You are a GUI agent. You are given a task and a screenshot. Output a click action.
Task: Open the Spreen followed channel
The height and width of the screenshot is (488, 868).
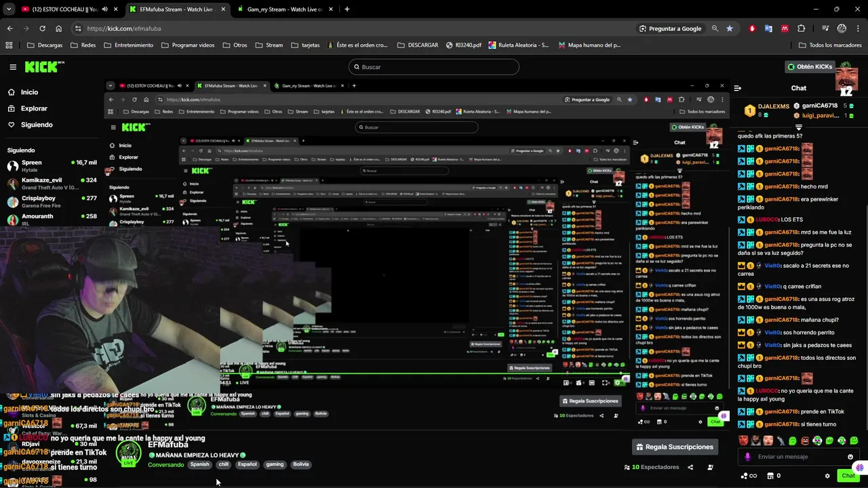(x=52, y=166)
